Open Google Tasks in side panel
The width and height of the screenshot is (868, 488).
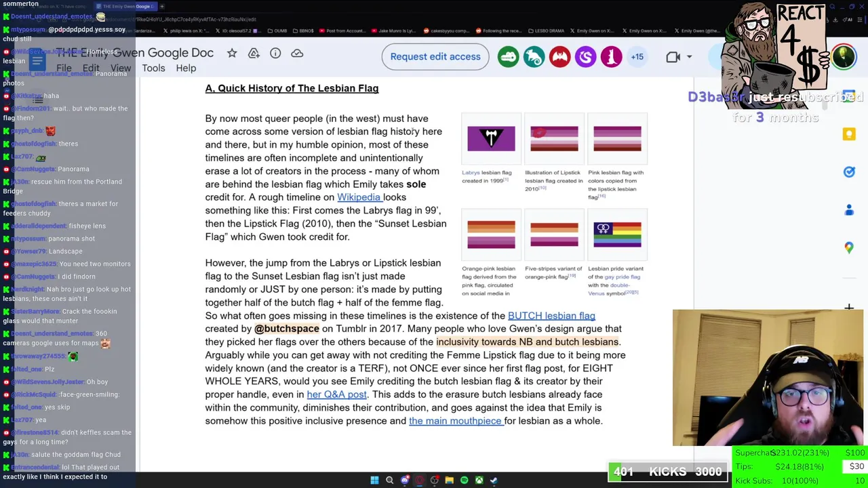849,172
